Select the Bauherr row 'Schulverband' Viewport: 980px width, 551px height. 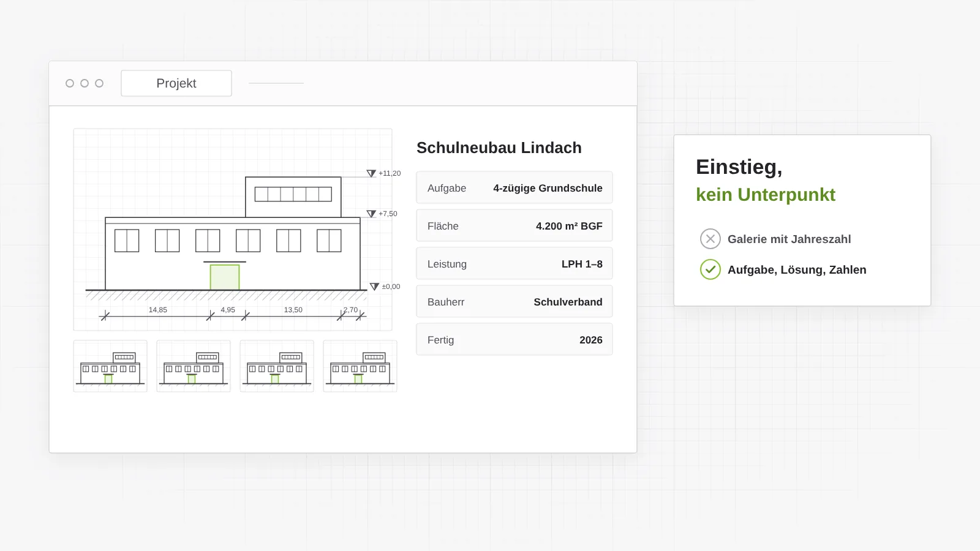coord(514,301)
